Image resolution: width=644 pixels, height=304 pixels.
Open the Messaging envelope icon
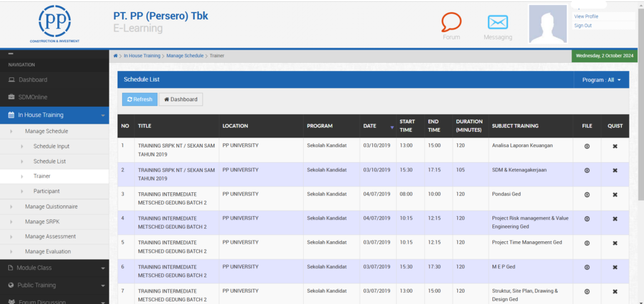497,23
